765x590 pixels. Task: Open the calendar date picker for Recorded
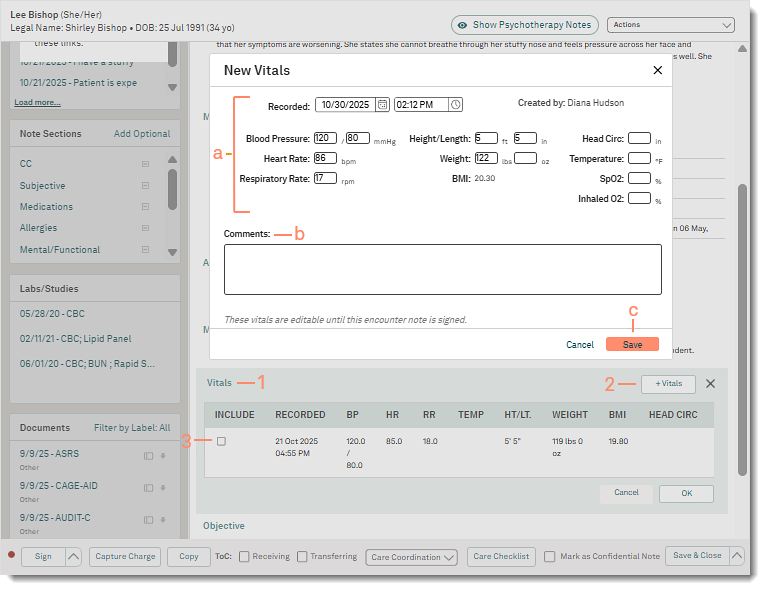[382, 104]
